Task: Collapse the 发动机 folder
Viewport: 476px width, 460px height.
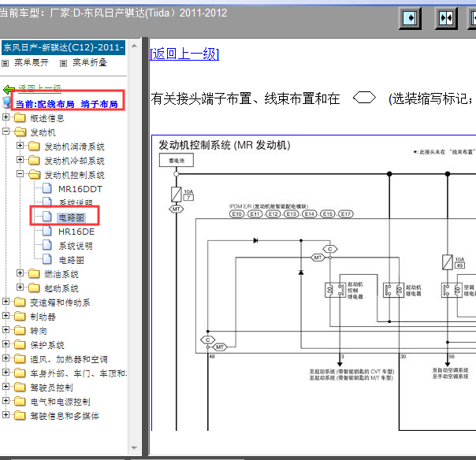Action: pyautogui.click(x=6, y=131)
